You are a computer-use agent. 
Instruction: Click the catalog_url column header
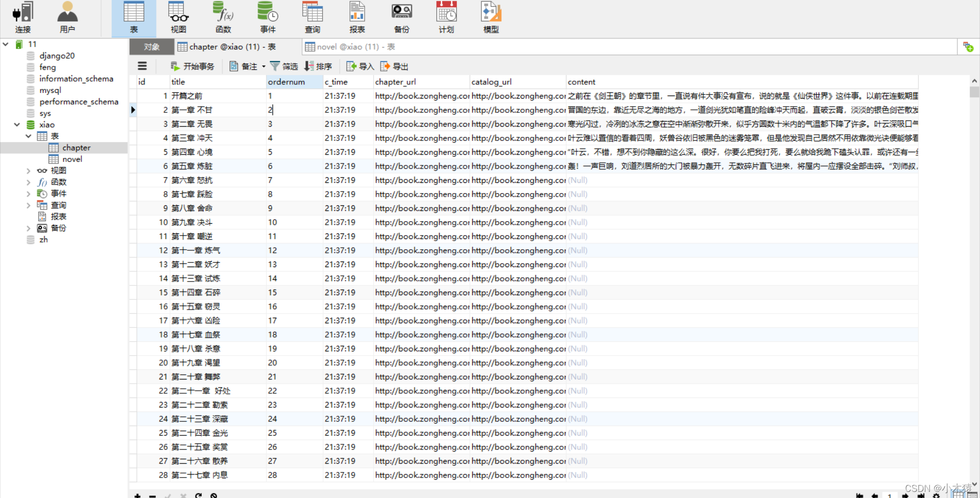pyautogui.click(x=518, y=82)
